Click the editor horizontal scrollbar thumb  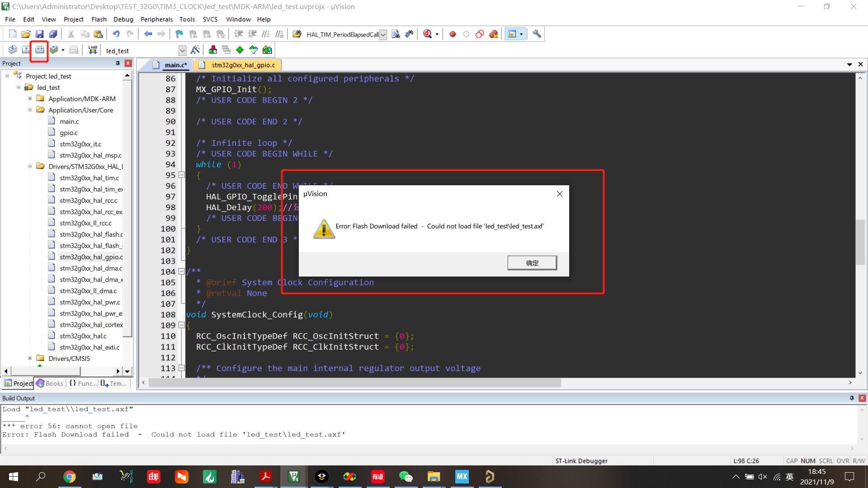click(x=355, y=383)
